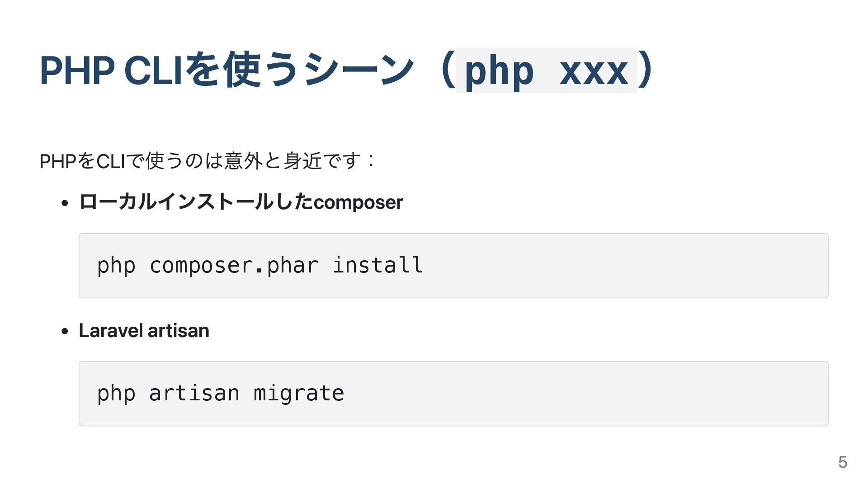Click the slide page number 5
The height and width of the screenshot is (488, 868).
(x=842, y=462)
